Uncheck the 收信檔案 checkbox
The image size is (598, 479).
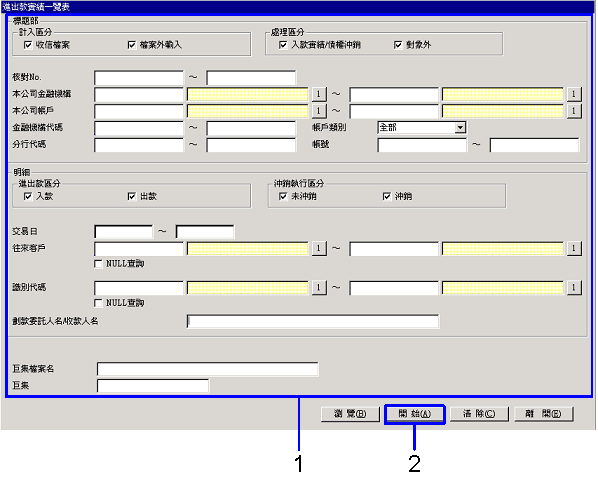click(x=28, y=45)
